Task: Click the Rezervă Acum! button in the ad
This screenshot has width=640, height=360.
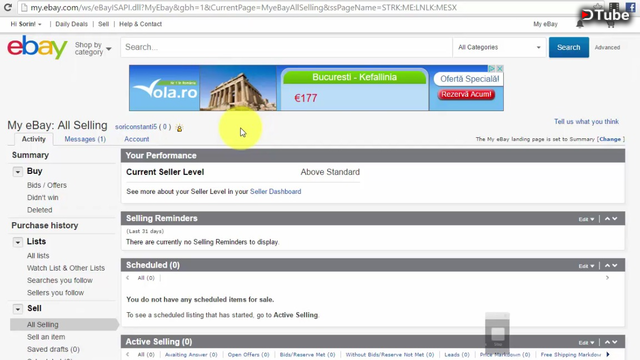Action: (466, 94)
